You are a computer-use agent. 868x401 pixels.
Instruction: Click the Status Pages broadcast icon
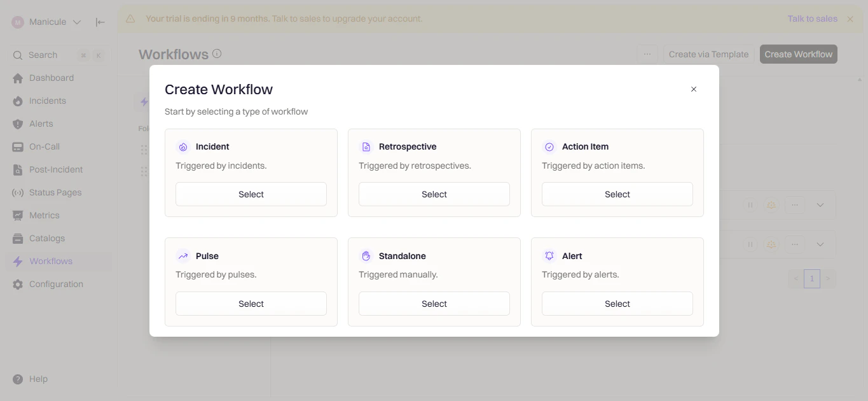(18, 192)
